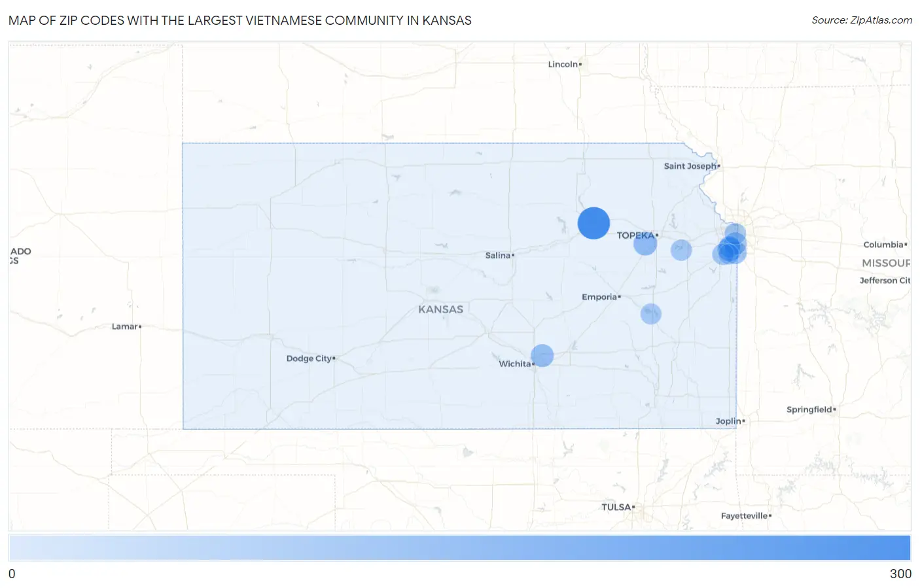This screenshot has width=920, height=588.
Task: Click the bubble next to Wichita
Action: tap(542, 356)
